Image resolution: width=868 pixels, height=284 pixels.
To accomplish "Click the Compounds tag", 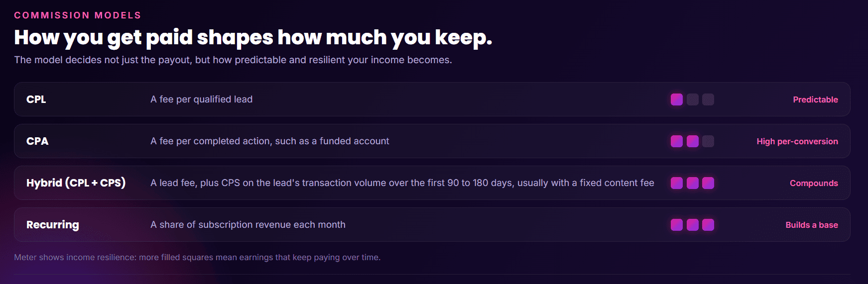I will 814,183.
